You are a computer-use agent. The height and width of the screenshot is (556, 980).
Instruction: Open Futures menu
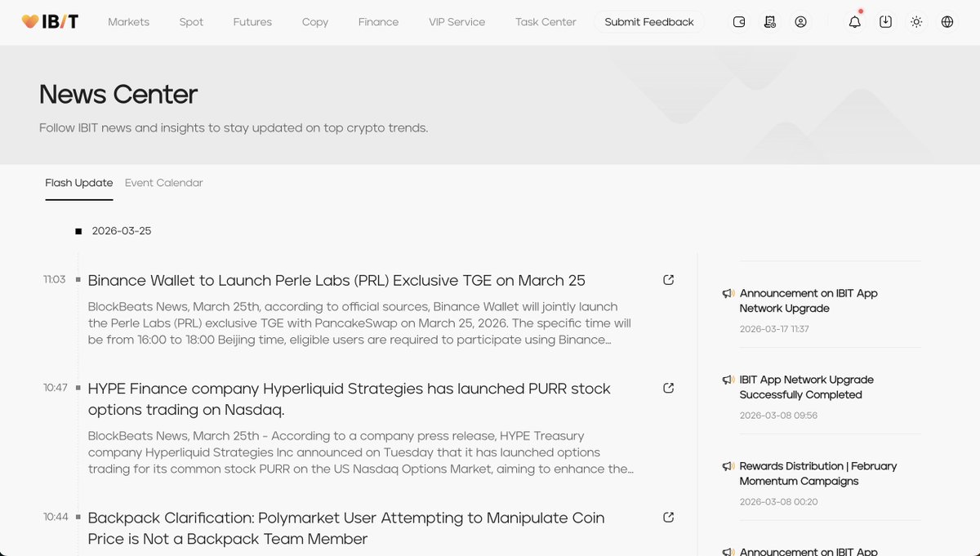click(x=252, y=22)
